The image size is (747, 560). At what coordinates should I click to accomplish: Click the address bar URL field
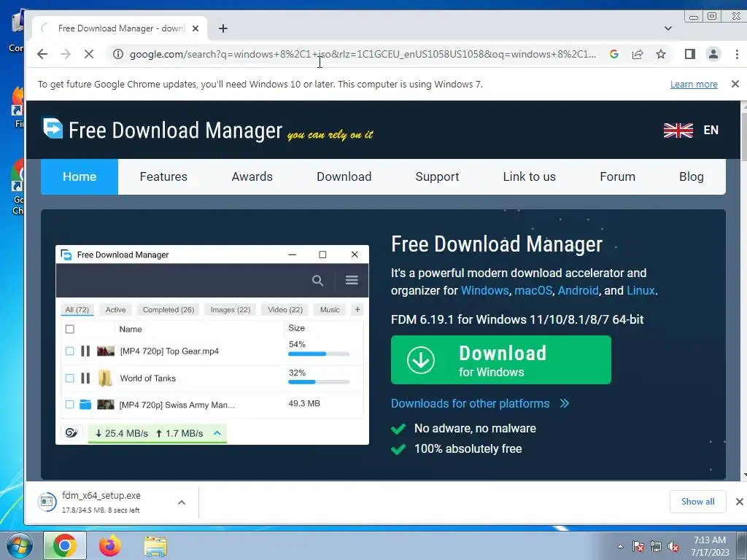click(362, 54)
